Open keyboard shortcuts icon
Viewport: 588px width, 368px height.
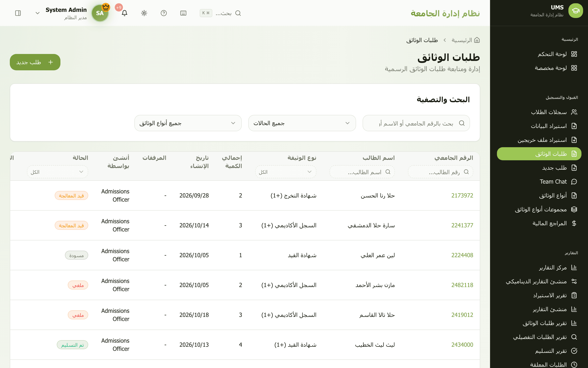pos(183,13)
